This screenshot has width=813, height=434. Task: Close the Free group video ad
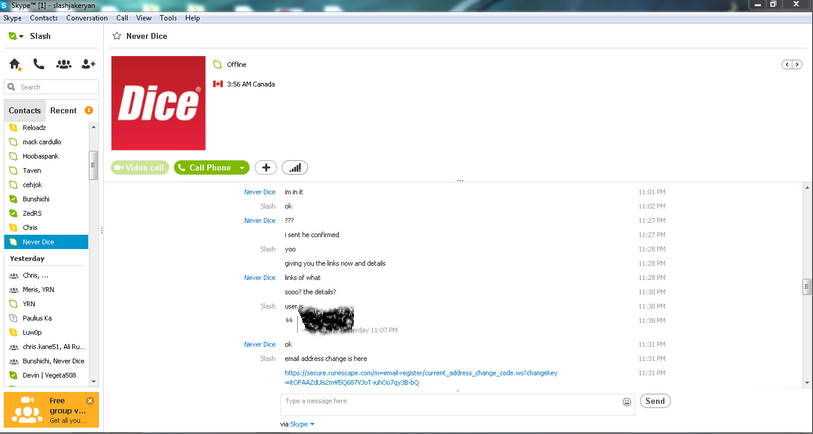(90, 400)
